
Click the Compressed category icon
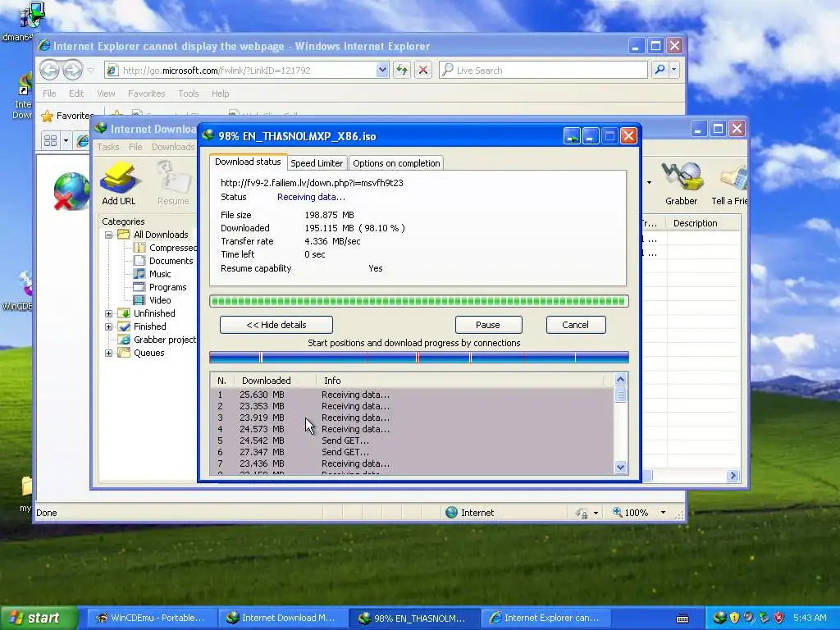tap(139, 248)
